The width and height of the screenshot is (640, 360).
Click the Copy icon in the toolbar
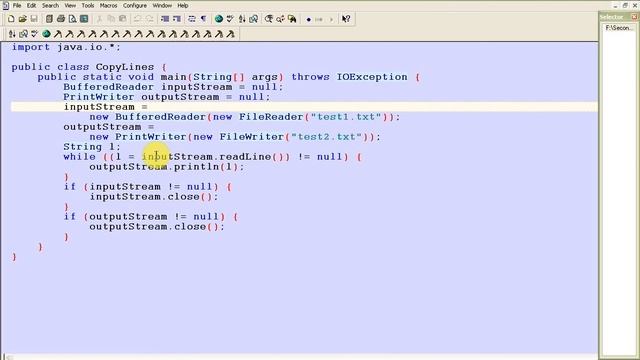click(x=111, y=19)
